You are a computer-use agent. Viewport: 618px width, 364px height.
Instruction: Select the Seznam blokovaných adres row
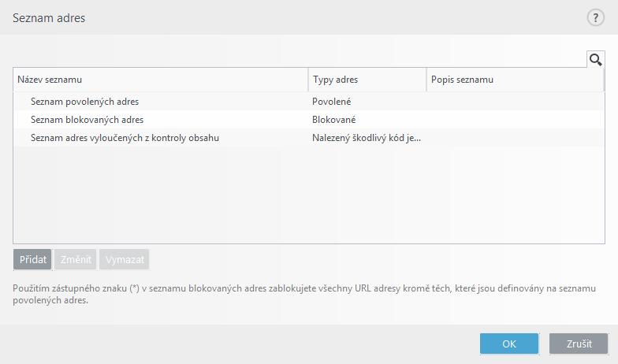(309, 120)
